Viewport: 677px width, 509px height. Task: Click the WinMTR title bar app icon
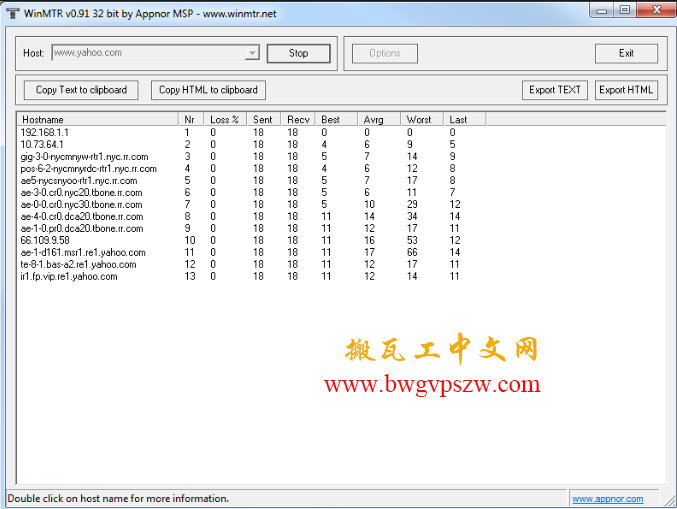(x=13, y=13)
